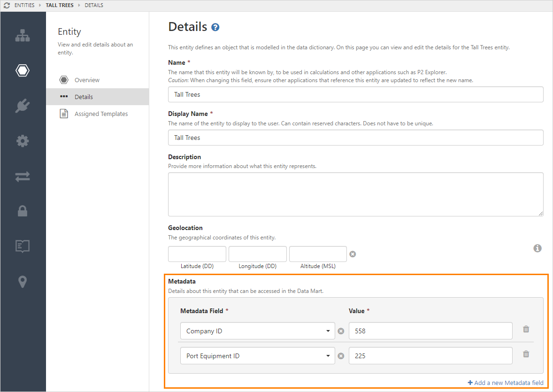Click the map pin location sidebar icon

click(x=23, y=282)
